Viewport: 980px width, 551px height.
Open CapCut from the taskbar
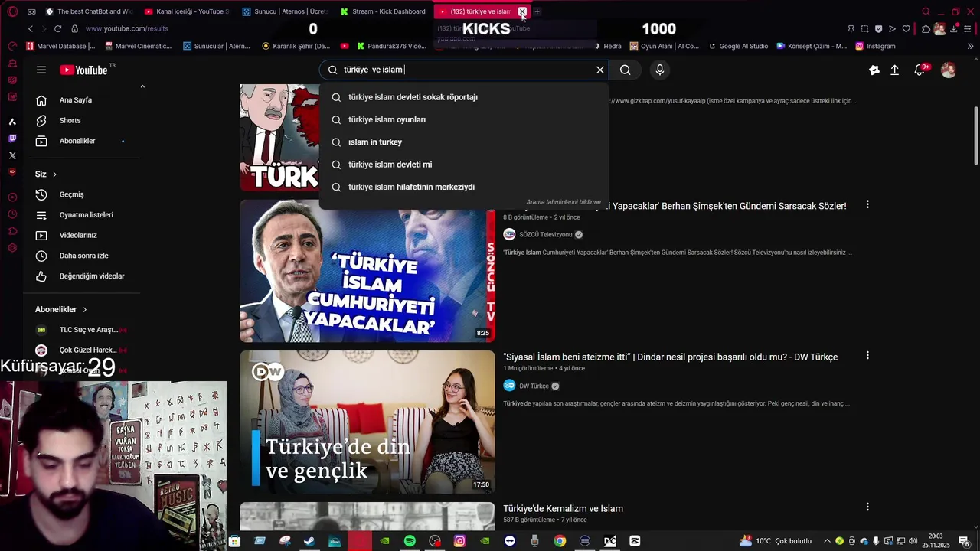pyautogui.click(x=635, y=541)
